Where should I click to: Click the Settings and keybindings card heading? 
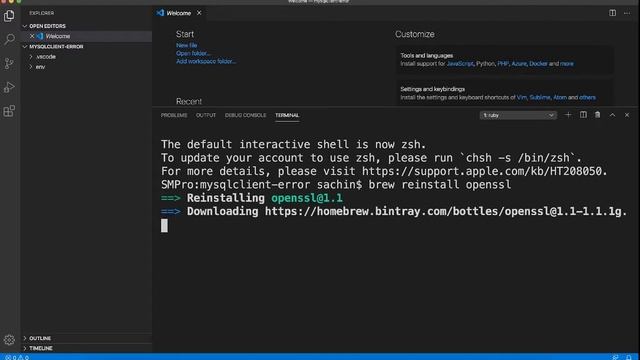click(x=432, y=89)
